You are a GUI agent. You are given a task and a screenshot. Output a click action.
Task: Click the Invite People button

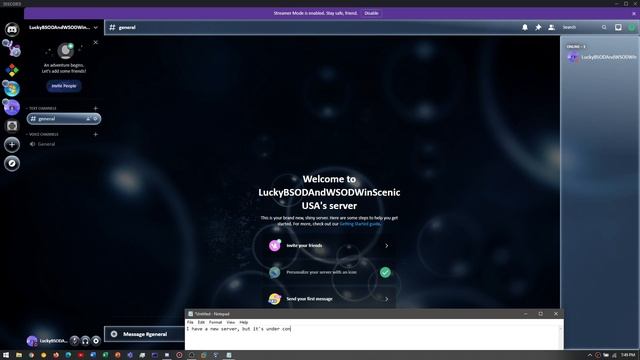tap(64, 86)
